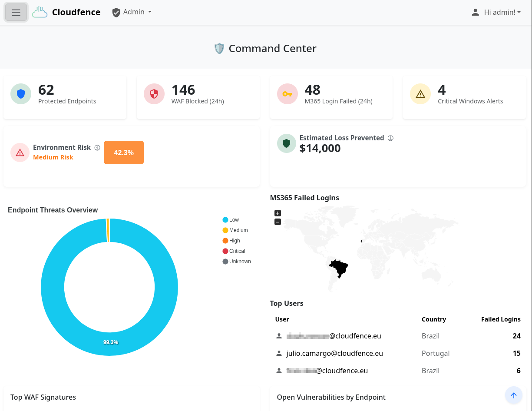Toggle the Low series in chart legend
This screenshot has width=532, height=411.
[x=234, y=220]
